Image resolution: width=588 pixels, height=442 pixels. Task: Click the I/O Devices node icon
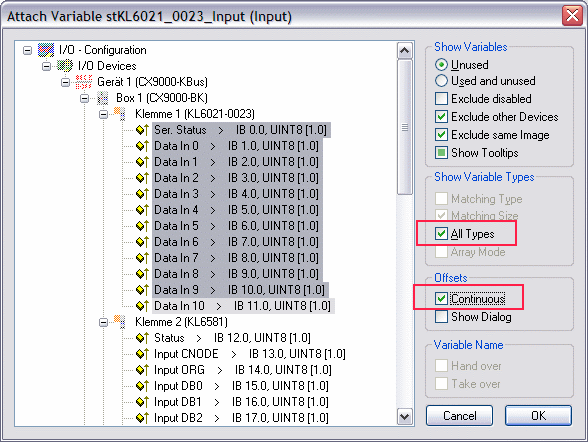tap(65, 66)
